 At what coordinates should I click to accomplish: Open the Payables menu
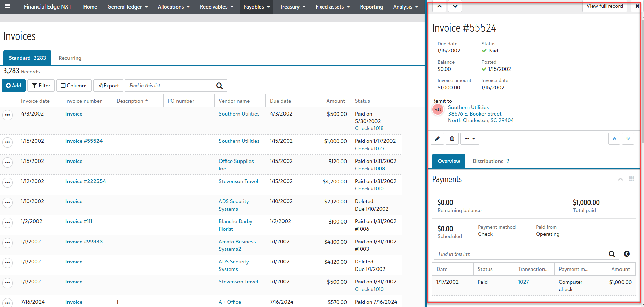point(257,7)
